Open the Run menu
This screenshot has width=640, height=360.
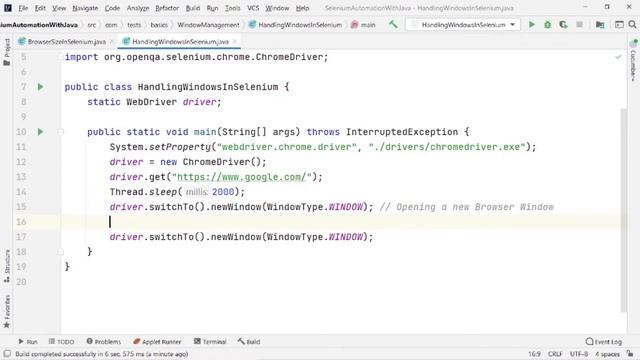point(212,8)
